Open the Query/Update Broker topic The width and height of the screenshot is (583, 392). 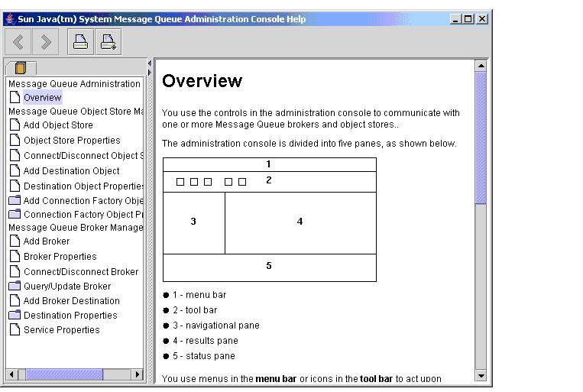67,286
